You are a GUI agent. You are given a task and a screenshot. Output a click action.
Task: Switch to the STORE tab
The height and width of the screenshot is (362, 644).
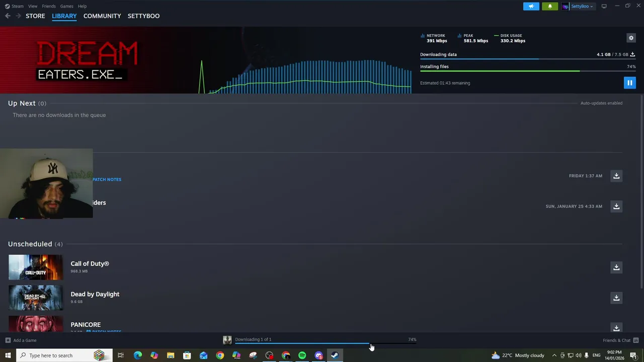[x=35, y=16]
